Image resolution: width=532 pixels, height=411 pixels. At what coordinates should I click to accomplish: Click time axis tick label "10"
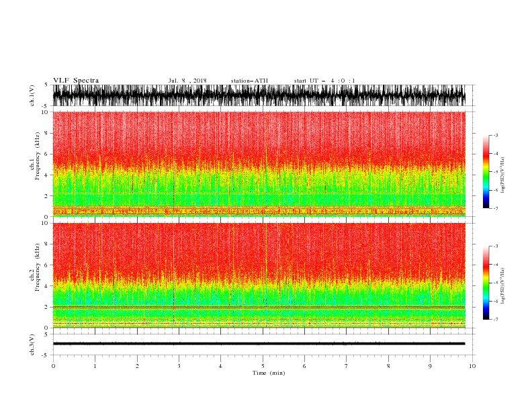pos(472,366)
